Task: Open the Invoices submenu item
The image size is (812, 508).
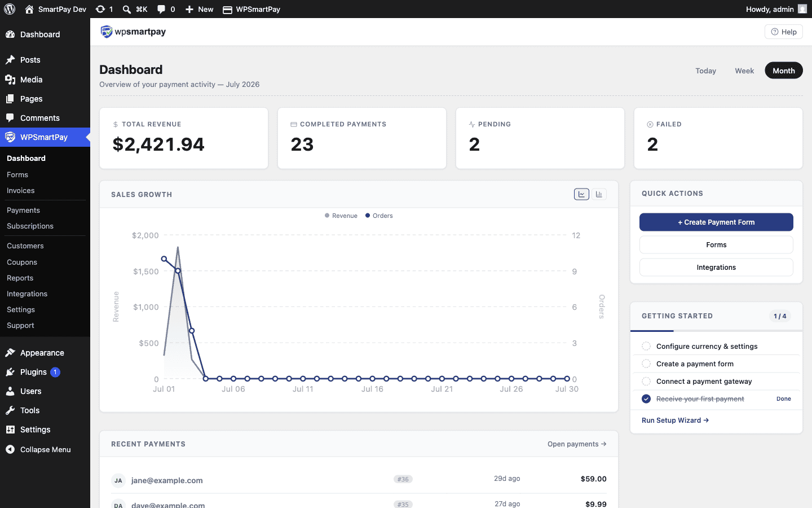Action: [21, 191]
